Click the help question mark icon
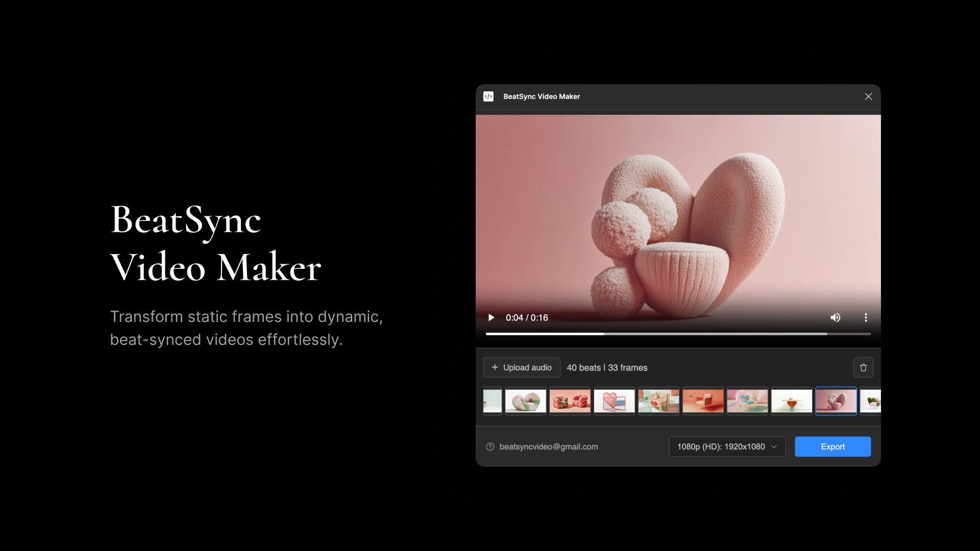Screen dimensions: 980x551 (x=490, y=446)
